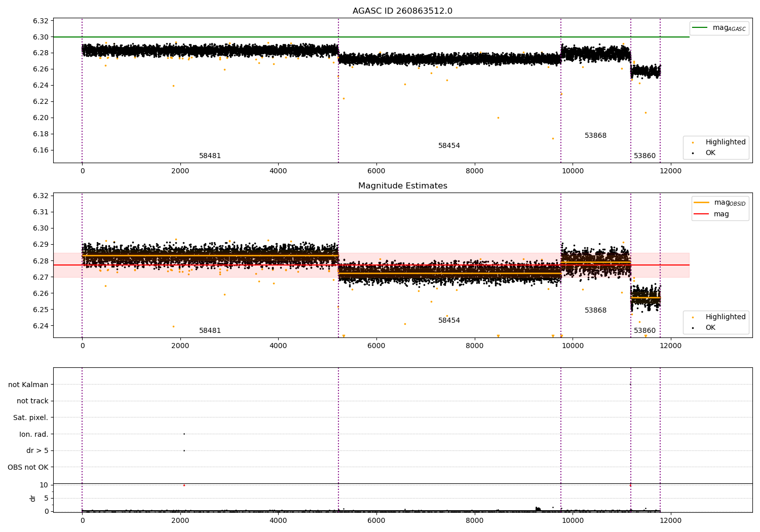
Task: Click the 6.24 tick label in the middle plot
Action: [x=41, y=326]
